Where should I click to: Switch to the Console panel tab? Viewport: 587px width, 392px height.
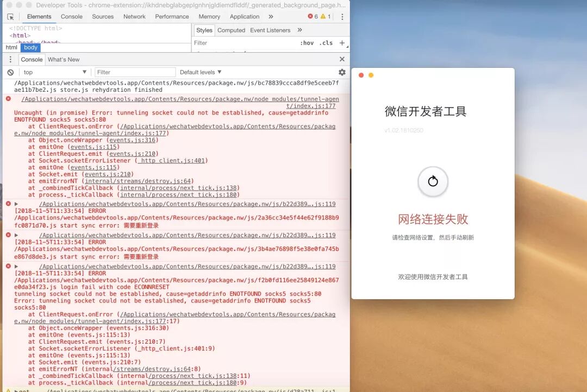coord(72,17)
